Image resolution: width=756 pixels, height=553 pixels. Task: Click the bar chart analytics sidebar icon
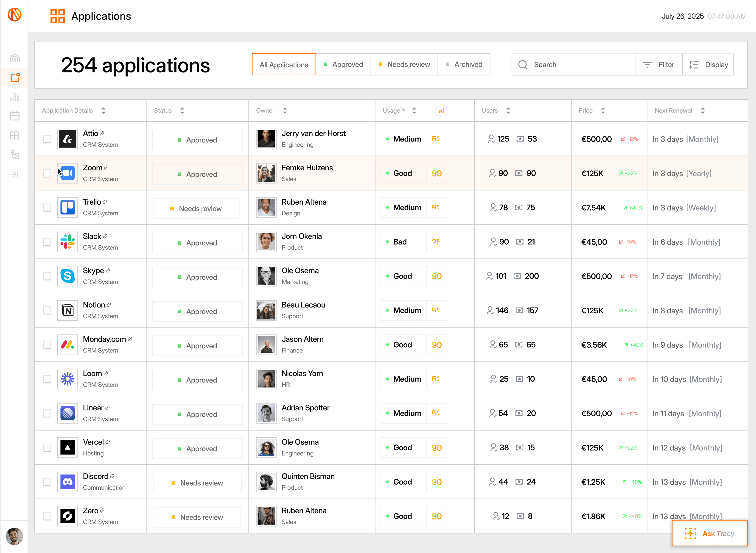[15, 97]
